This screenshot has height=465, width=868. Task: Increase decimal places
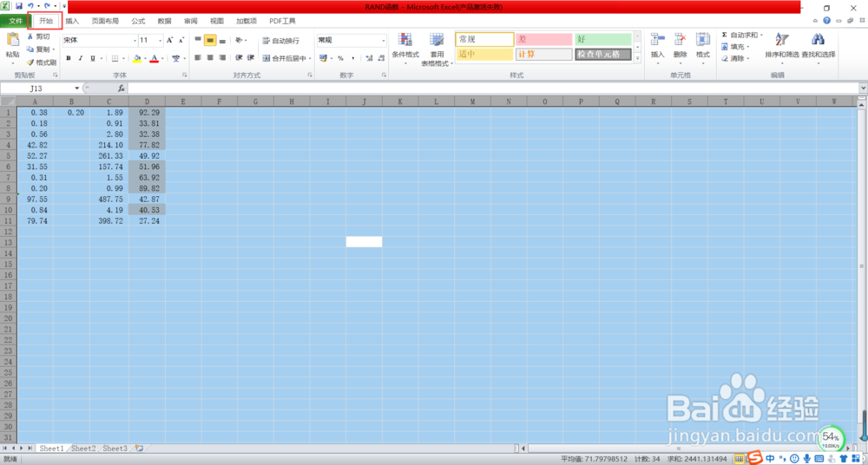[369, 58]
